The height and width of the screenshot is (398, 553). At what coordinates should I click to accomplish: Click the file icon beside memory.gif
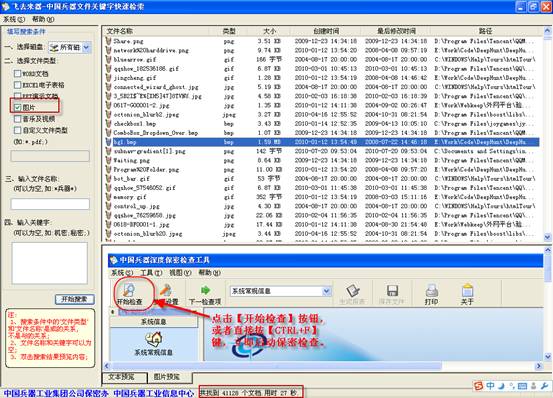(x=109, y=197)
